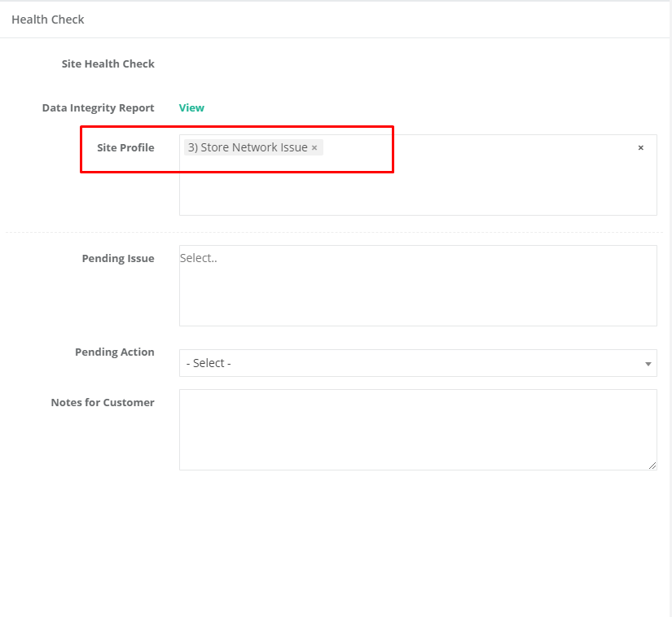Click the Pending Action dropdown arrow
This screenshot has height=617, width=672.
(648, 364)
